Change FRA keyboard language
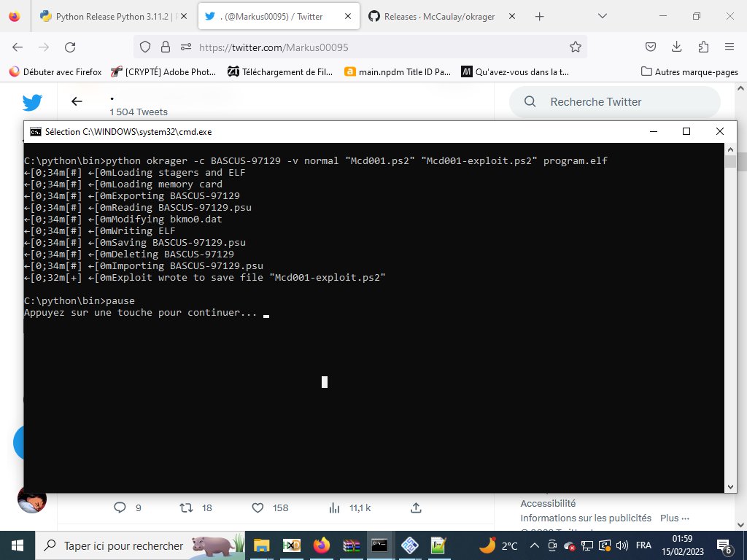This screenshot has height=560, width=747. click(643, 545)
